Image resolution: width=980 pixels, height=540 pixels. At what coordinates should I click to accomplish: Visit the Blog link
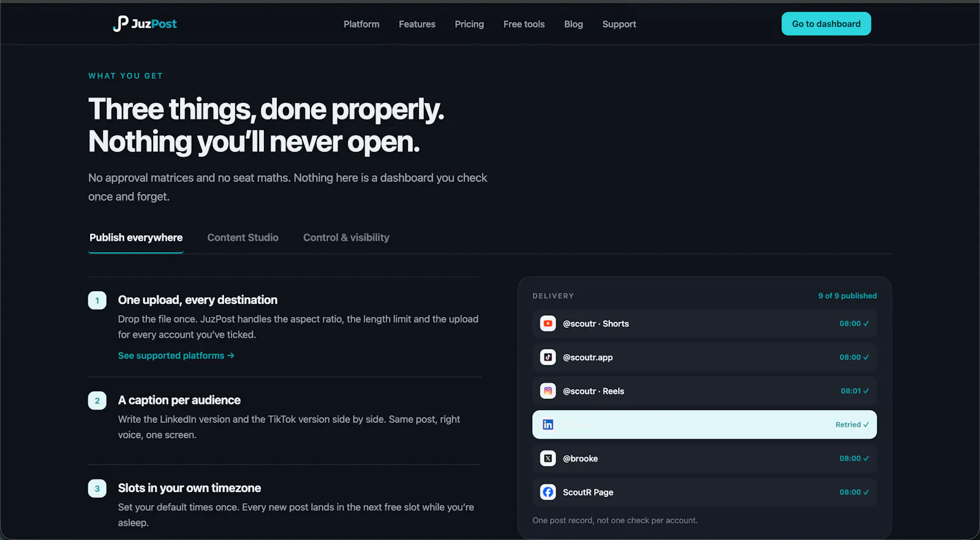pyautogui.click(x=573, y=24)
